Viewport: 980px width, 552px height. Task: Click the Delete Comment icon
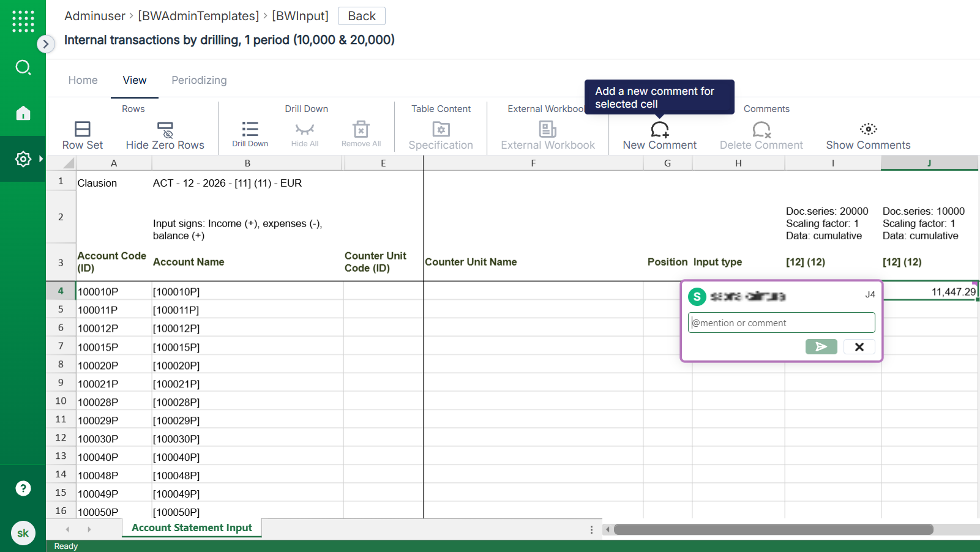761,129
